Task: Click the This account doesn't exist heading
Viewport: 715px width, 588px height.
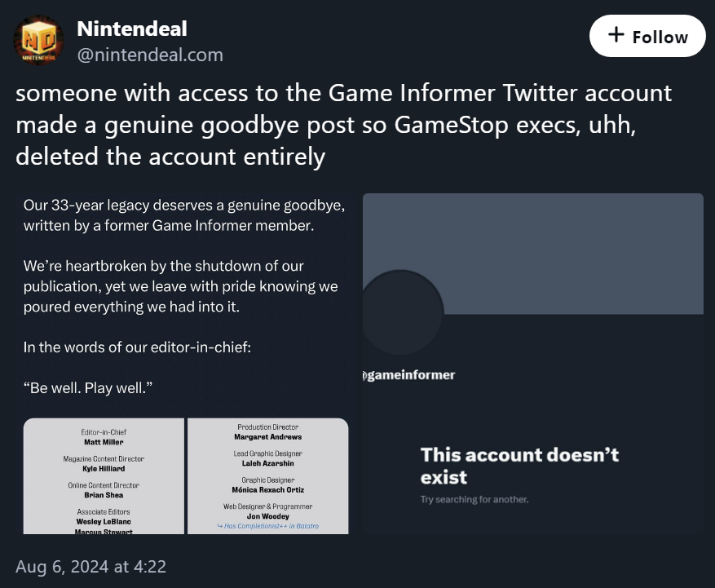Action: click(519, 466)
